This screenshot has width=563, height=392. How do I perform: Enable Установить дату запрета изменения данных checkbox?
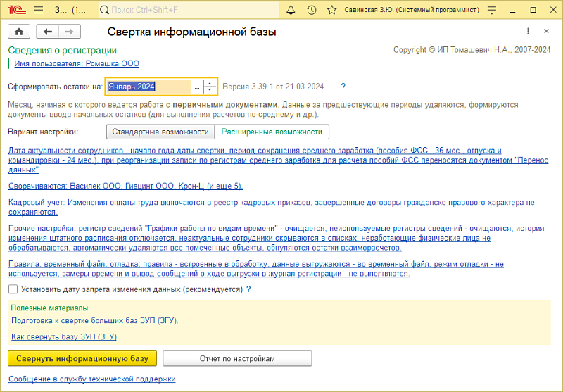pos(13,289)
